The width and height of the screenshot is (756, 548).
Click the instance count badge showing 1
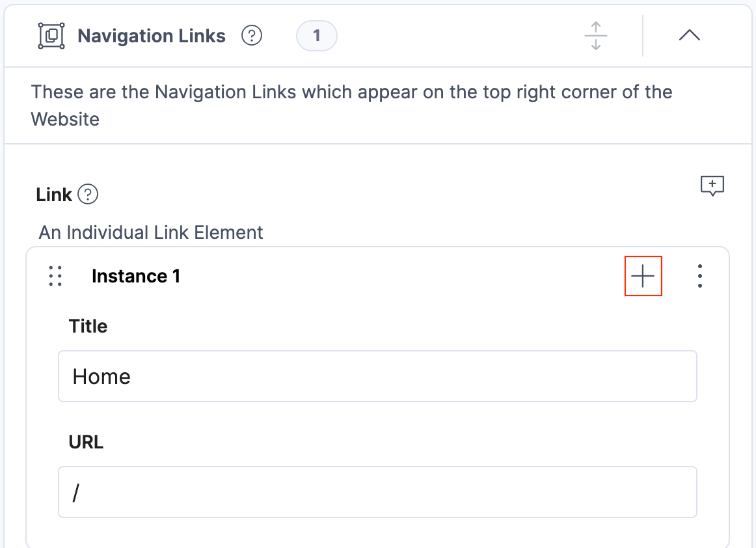pos(317,36)
